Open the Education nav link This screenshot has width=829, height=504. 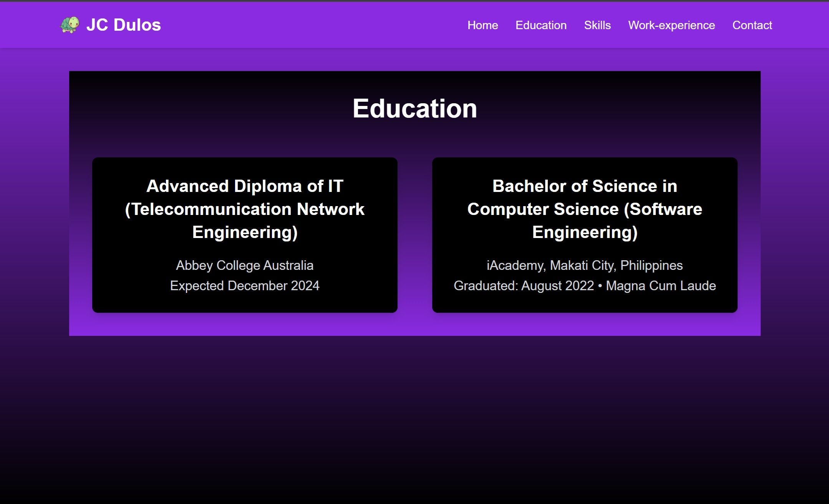point(541,25)
